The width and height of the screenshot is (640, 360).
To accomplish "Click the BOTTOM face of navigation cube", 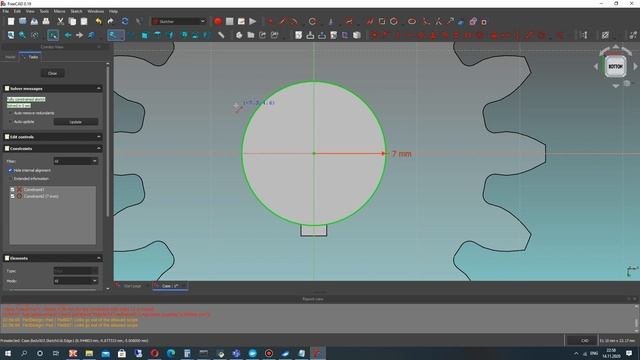I will pyautogui.click(x=615, y=66).
